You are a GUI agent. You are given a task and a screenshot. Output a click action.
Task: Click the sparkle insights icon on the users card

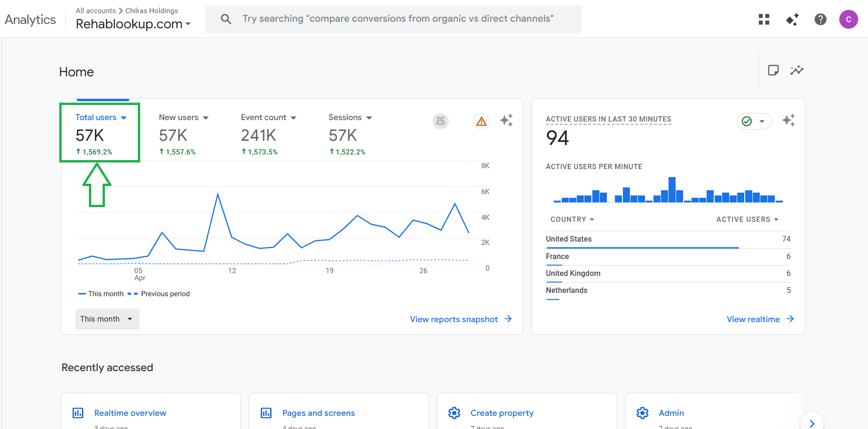(507, 120)
